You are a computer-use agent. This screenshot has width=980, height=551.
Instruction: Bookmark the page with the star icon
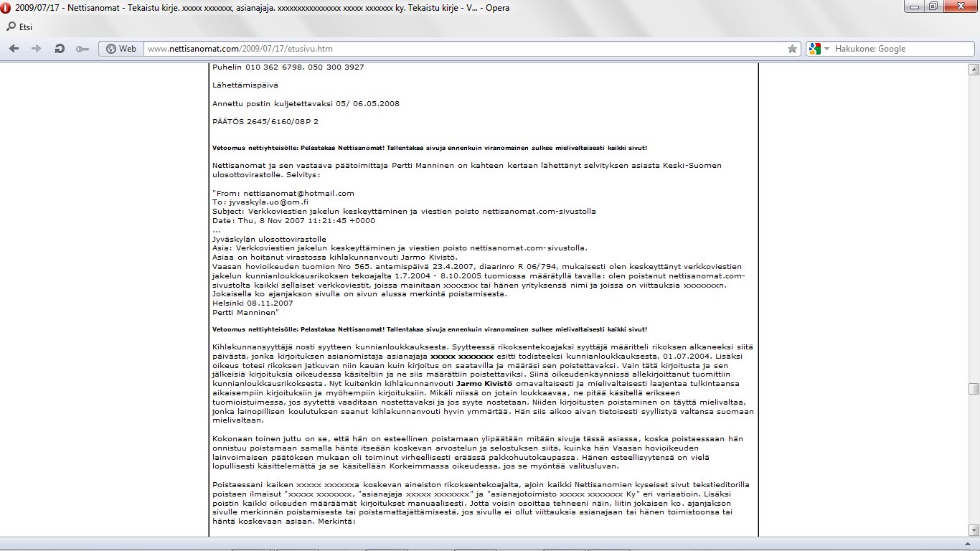pyautogui.click(x=792, y=49)
